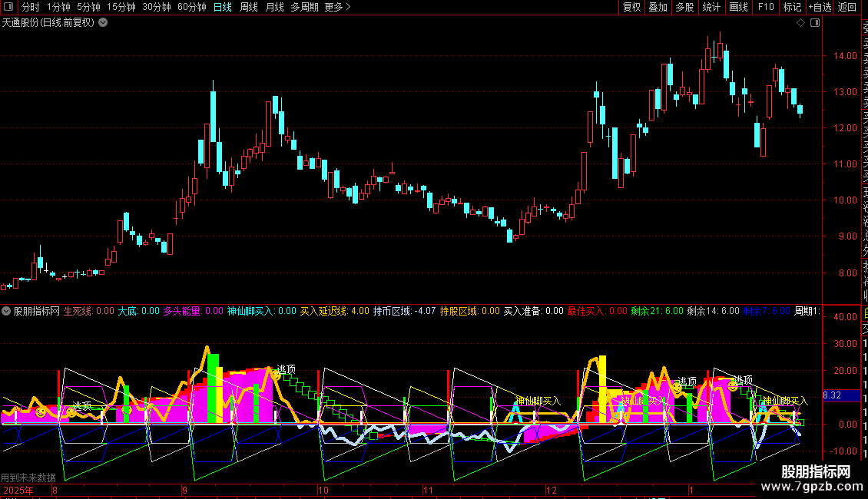The image size is (868, 499).
Task: Click the 14.00 price axis label
Action: pyautogui.click(x=845, y=56)
